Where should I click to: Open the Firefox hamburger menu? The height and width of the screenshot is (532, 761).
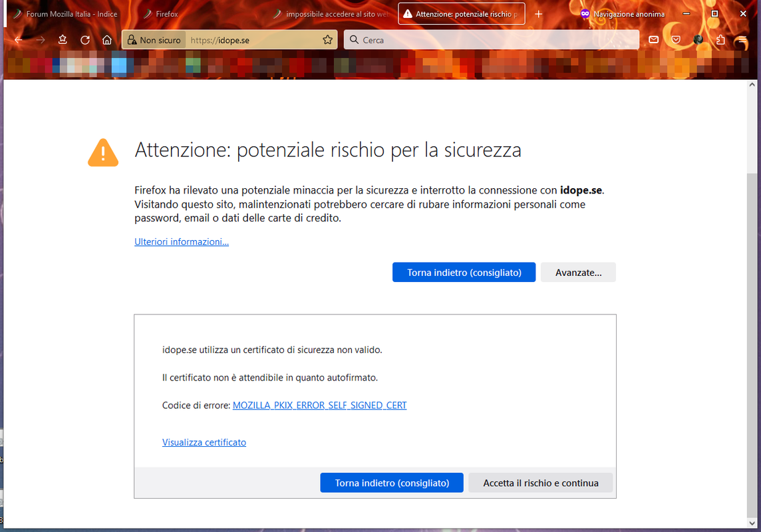pos(742,41)
